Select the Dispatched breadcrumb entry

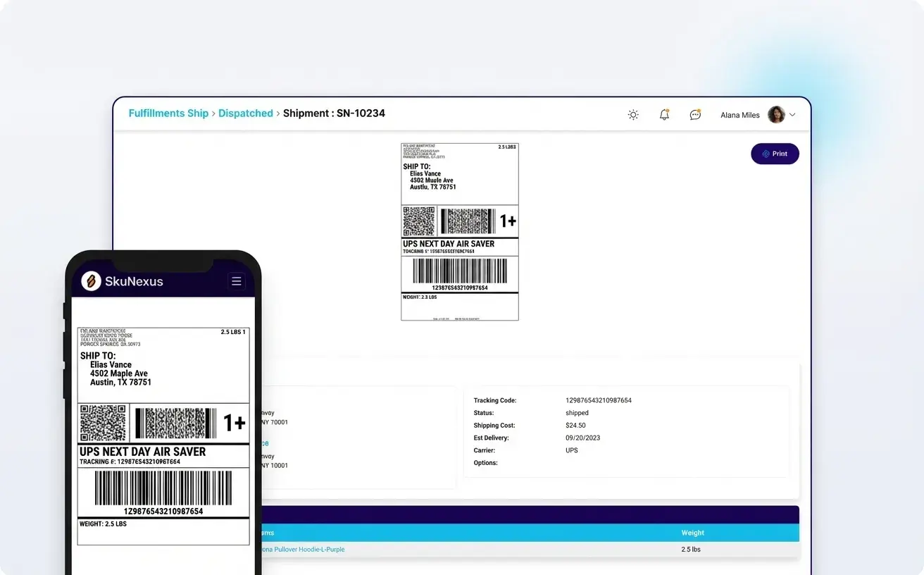245,113
